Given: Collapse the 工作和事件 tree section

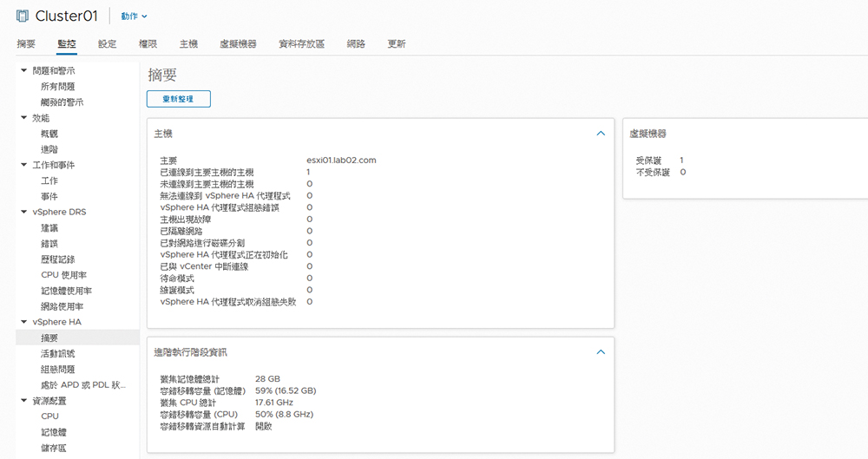Looking at the screenshot, I should [x=23, y=165].
